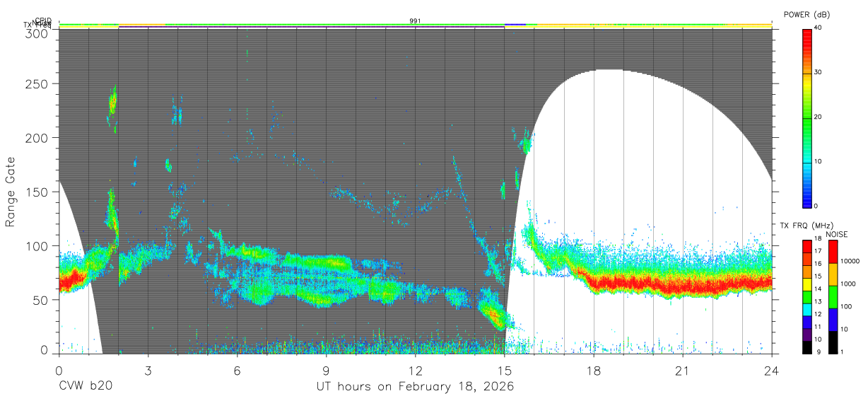Click the 14 MHz frequency legend label
Image resolution: width=868 pixels, height=401 pixels.
(818, 289)
